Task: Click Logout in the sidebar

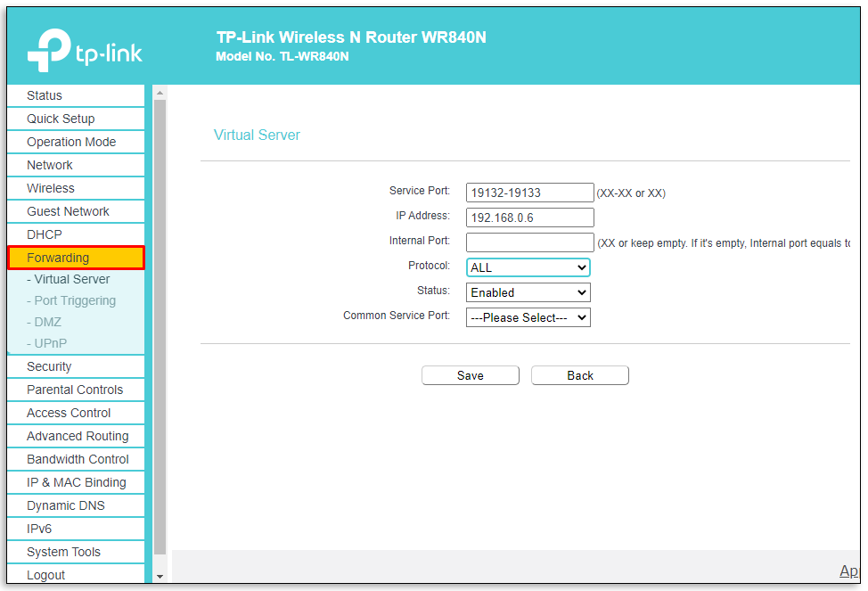Action: pos(76,574)
